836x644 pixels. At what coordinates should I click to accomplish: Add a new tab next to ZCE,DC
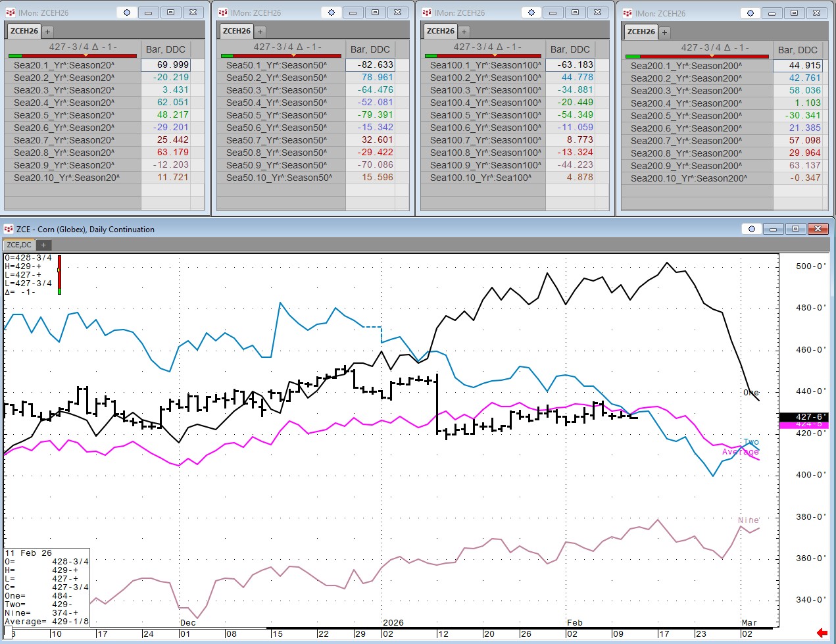coord(43,245)
